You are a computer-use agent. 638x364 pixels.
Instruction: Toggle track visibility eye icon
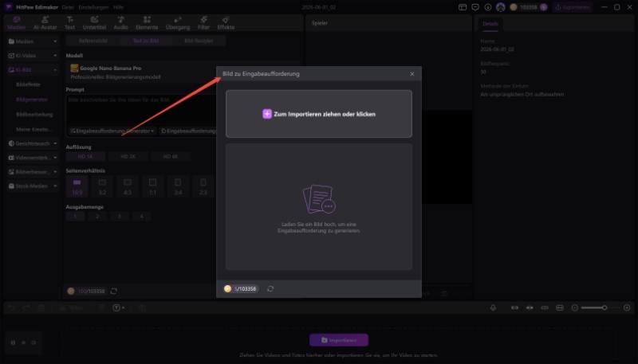pyautogui.click(x=24, y=342)
